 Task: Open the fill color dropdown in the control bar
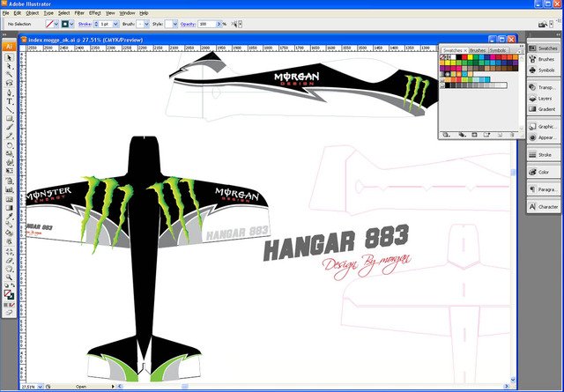(x=56, y=24)
